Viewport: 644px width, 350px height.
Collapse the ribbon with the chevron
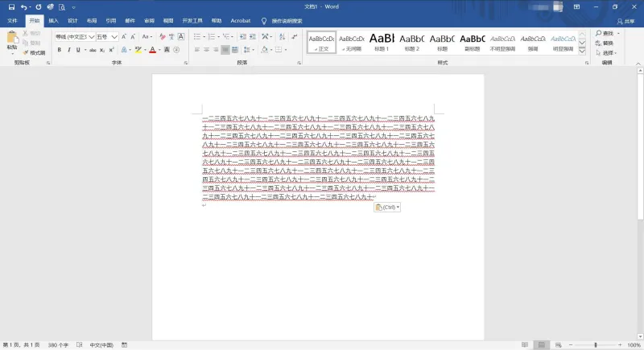pos(638,64)
